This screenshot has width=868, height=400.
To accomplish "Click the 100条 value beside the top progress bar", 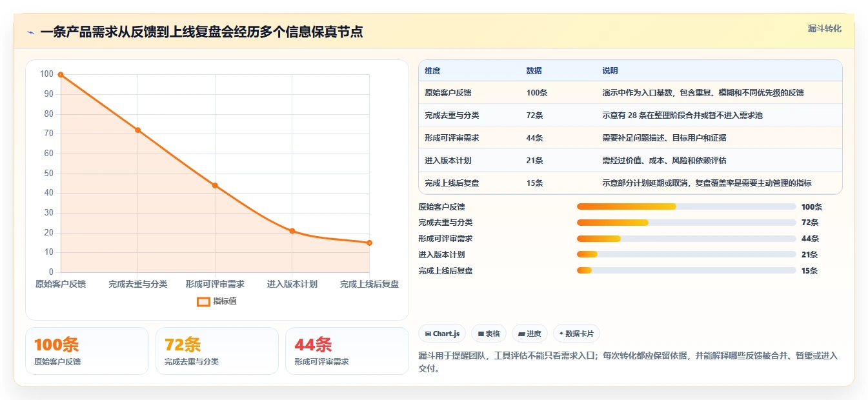I will [812, 207].
